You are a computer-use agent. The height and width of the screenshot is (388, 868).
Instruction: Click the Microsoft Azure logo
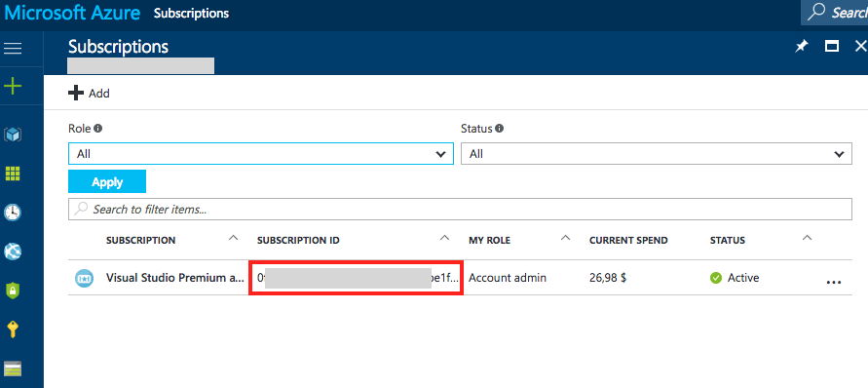[x=72, y=13]
